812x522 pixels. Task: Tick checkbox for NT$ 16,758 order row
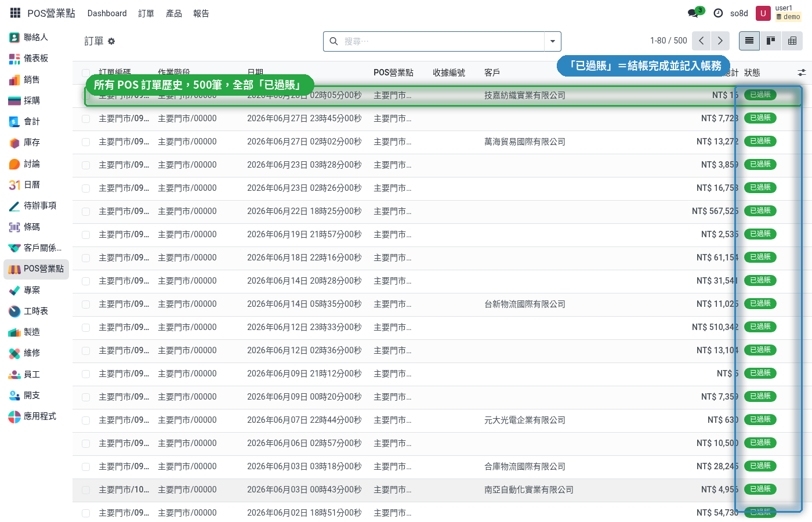86,188
